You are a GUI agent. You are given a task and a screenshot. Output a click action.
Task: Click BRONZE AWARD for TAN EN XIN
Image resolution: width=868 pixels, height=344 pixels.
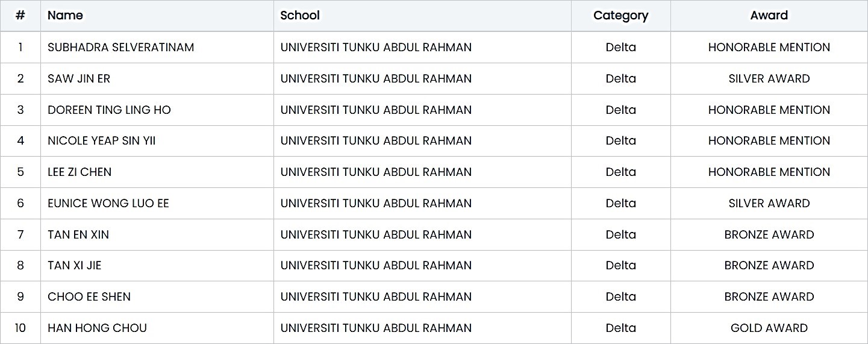click(x=769, y=234)
